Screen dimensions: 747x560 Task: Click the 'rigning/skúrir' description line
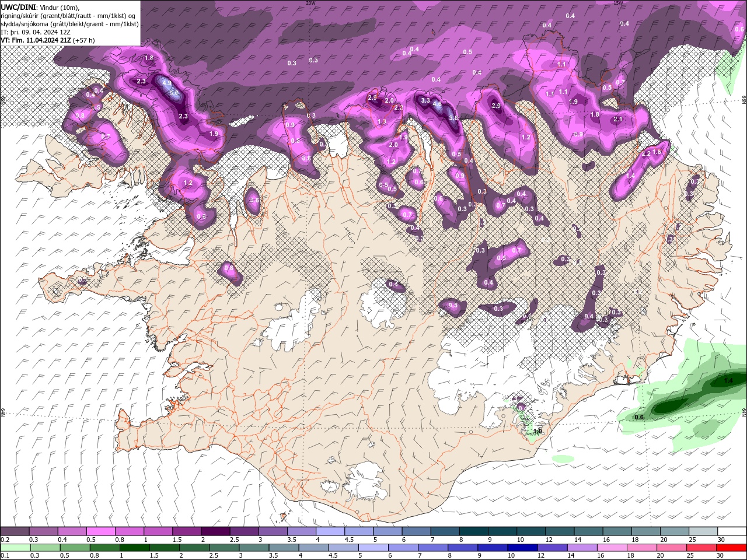point(69,16)
